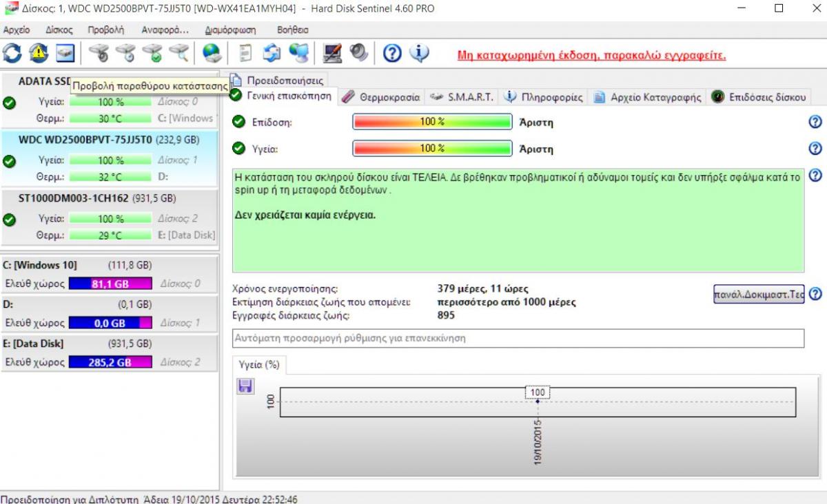Screen dimensions: 827x504
Task: Select the E: [Data Disk] partition panel
Action: [110, 353]
